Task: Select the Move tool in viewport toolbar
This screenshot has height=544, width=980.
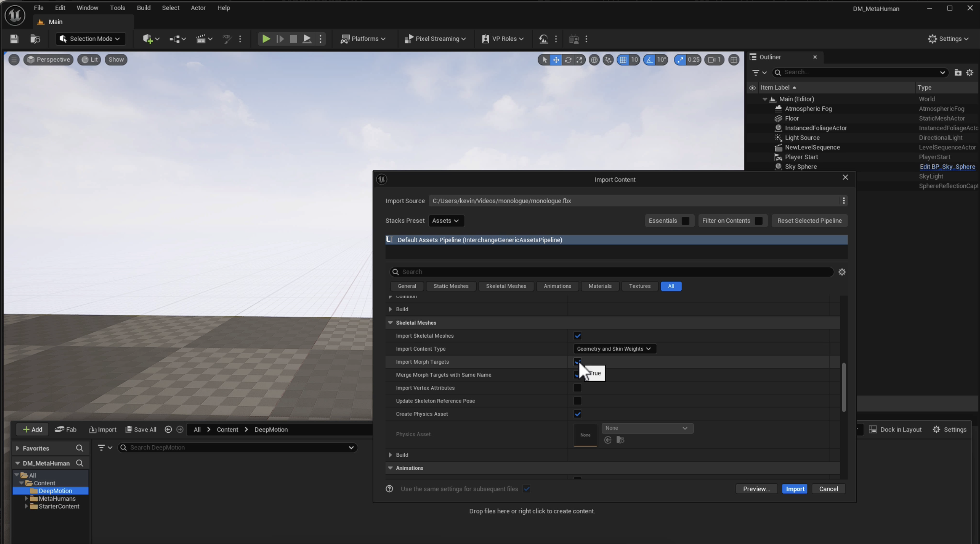Action: (556, 60)
